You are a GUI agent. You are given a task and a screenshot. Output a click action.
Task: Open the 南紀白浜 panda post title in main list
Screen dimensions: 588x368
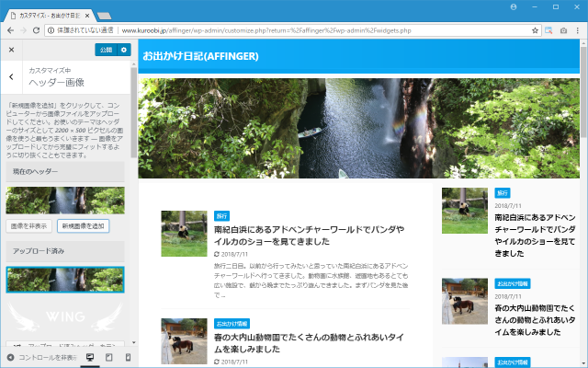tap(309, 236)
